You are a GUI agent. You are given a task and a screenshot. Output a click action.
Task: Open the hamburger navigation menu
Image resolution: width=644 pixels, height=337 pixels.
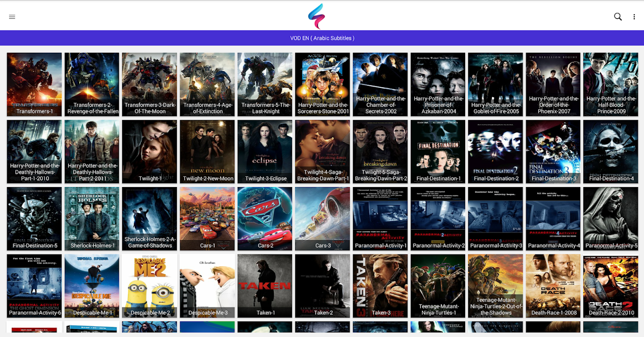coord(12,17)
